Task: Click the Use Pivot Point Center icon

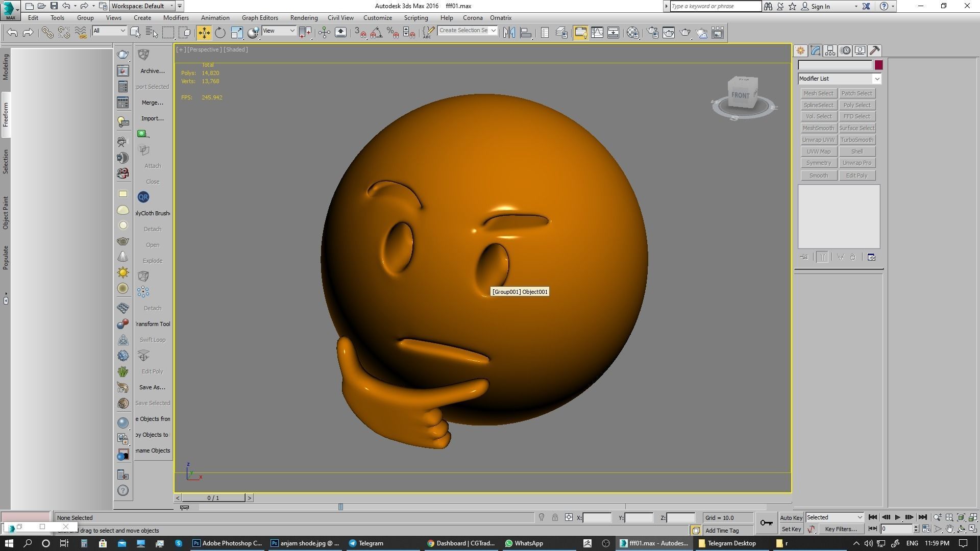Action: pyautogui.click(x=305, y=33)
